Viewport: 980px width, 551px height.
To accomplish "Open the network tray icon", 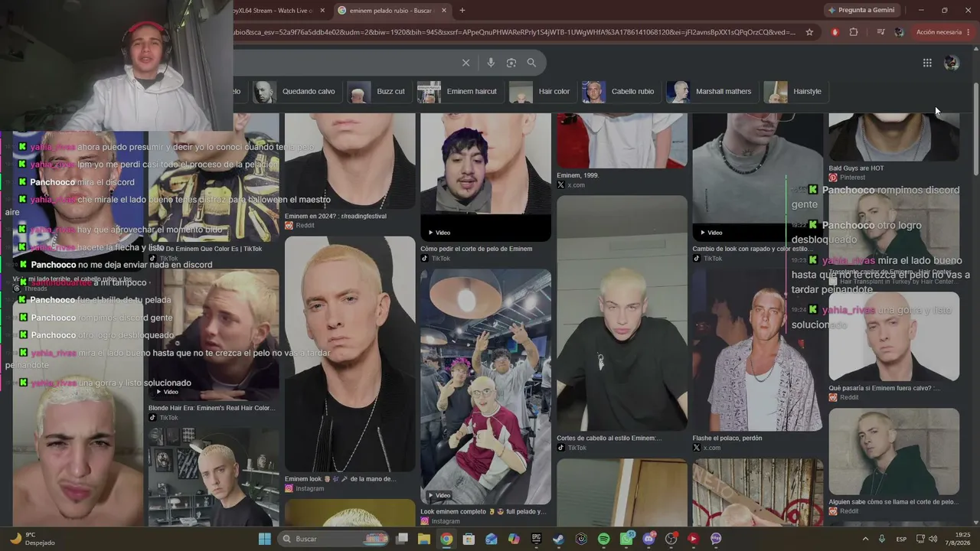I will pos(920,539).
